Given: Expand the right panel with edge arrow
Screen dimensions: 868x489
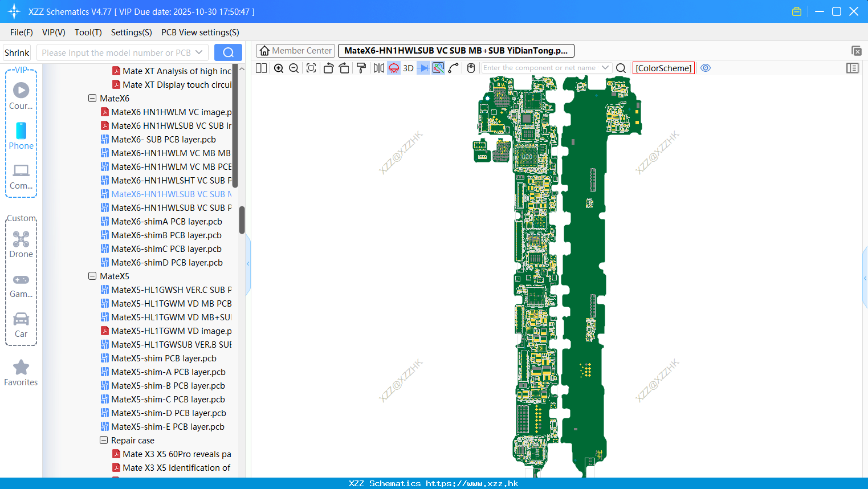Looking at the screenshot, I should [865, 278].
